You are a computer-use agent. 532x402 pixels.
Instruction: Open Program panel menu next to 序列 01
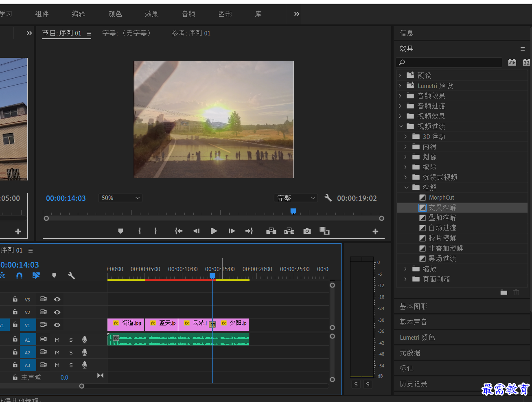[89, 33]
